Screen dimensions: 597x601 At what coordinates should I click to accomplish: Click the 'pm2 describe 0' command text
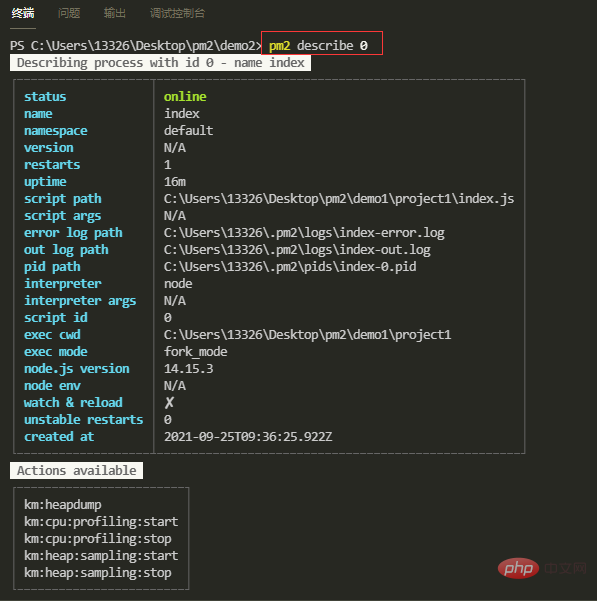tap(318, 46)
